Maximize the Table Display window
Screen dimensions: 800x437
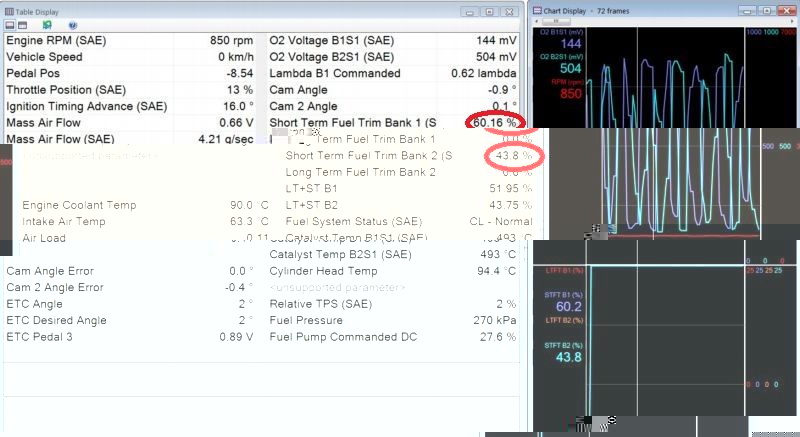[x=488, y=10]
